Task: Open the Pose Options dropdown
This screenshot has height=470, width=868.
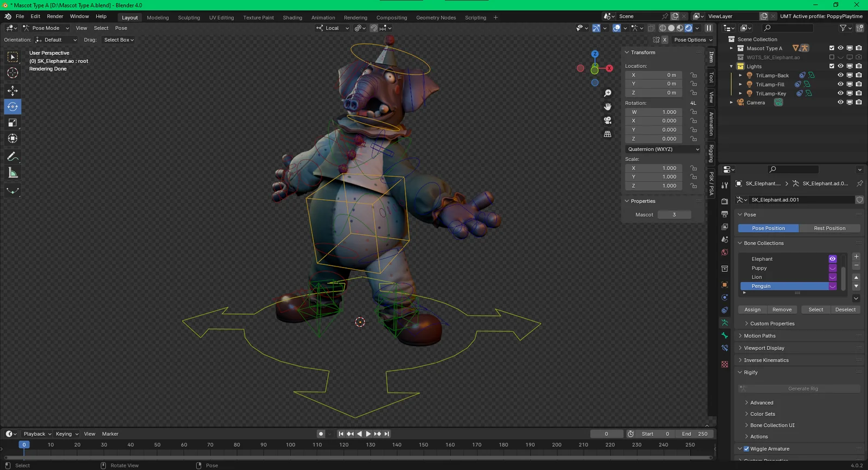Action: pyautogui.click(x=693, y=40)
